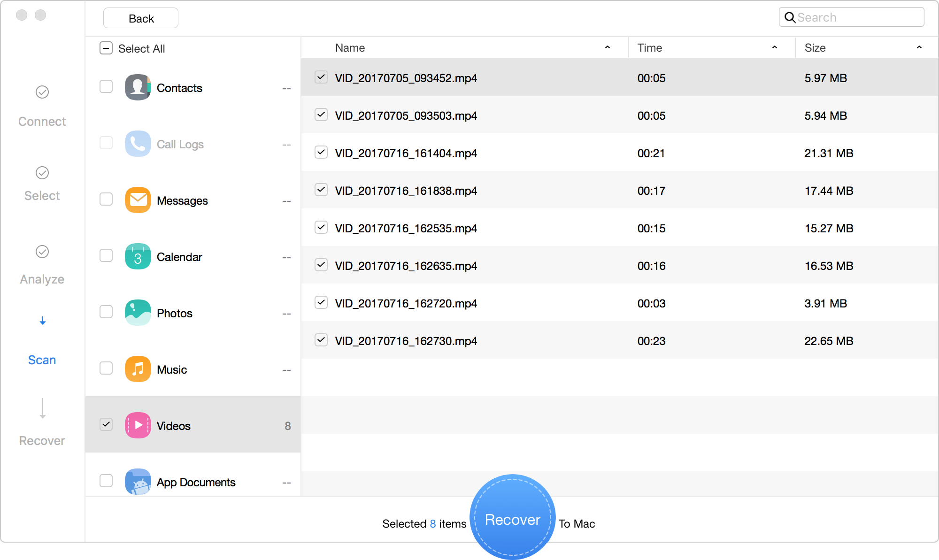Click the Messages envelope icon

coord(138,200)
